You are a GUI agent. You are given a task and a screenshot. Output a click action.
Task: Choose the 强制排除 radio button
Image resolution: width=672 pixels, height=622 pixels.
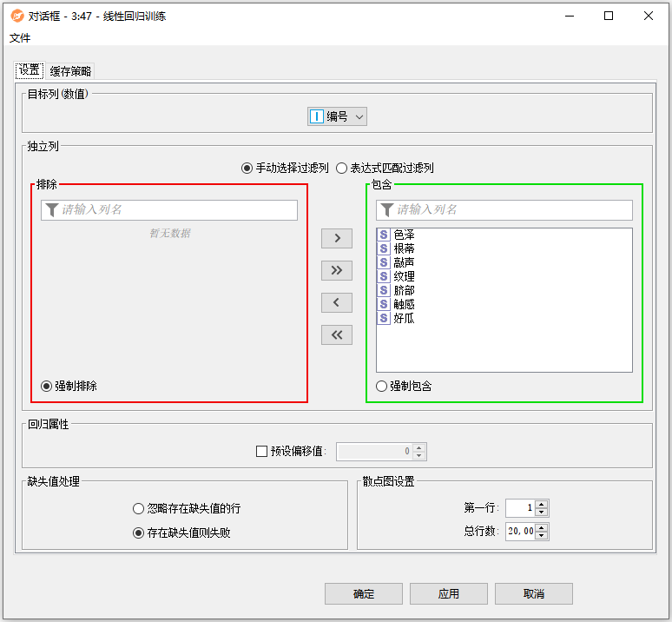pos(46,387)
